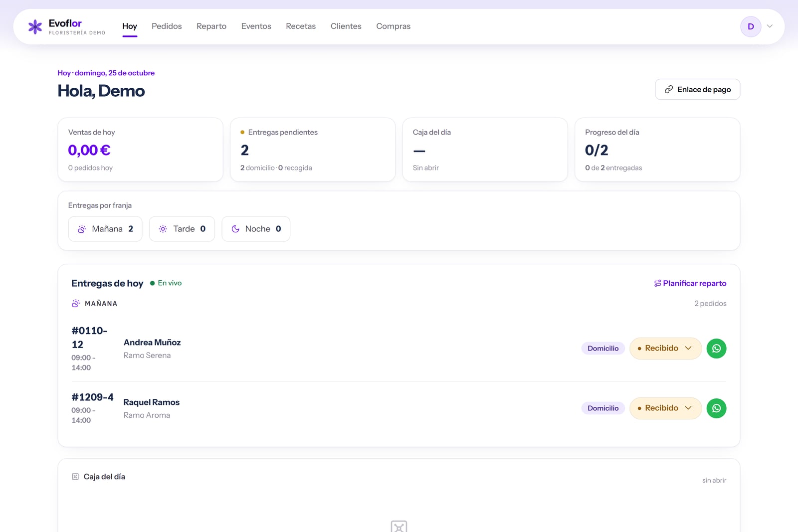Open the Caja del día summary card
Viewport: 798px width, 532px height.
point(485,150)
